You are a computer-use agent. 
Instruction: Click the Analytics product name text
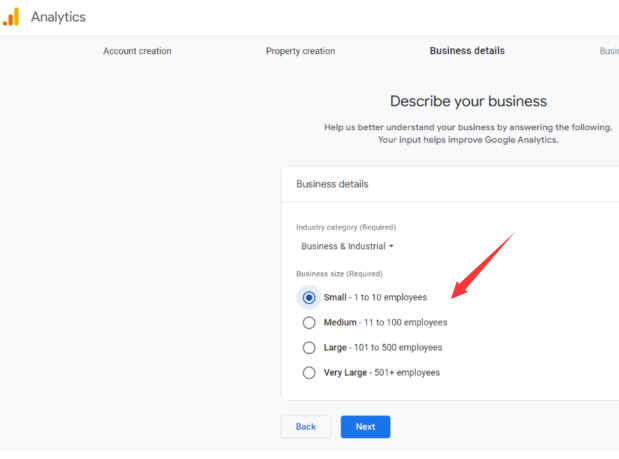coord(58,17)
